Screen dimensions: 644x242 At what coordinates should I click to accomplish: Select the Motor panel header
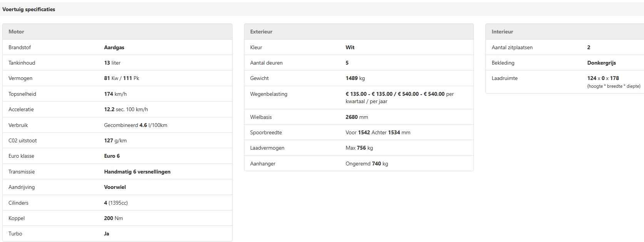[117, 32]
